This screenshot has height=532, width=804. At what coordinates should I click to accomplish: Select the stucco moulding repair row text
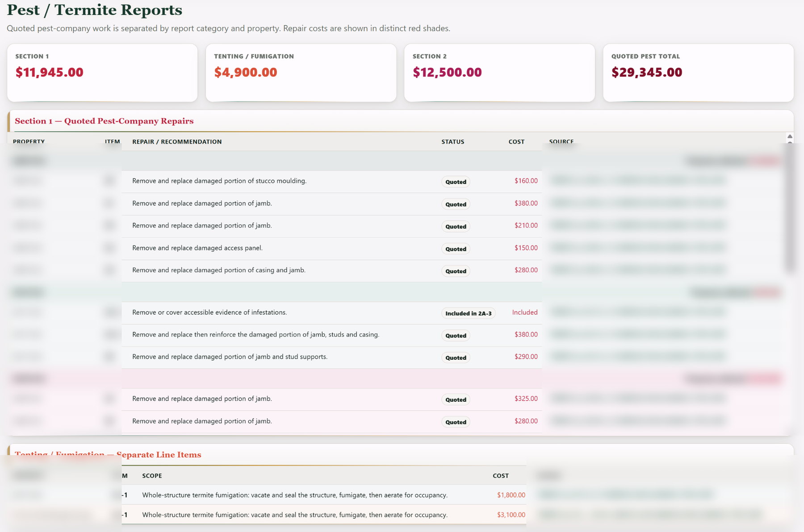[x=219, y=181]
